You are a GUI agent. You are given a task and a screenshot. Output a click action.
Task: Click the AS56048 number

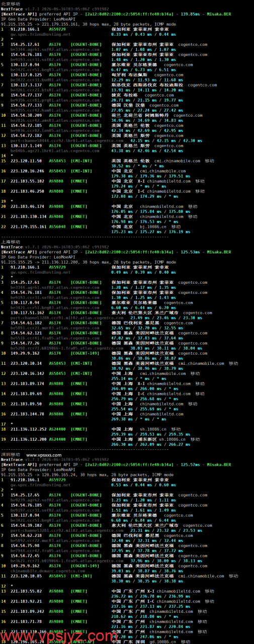tap(57, 226)
